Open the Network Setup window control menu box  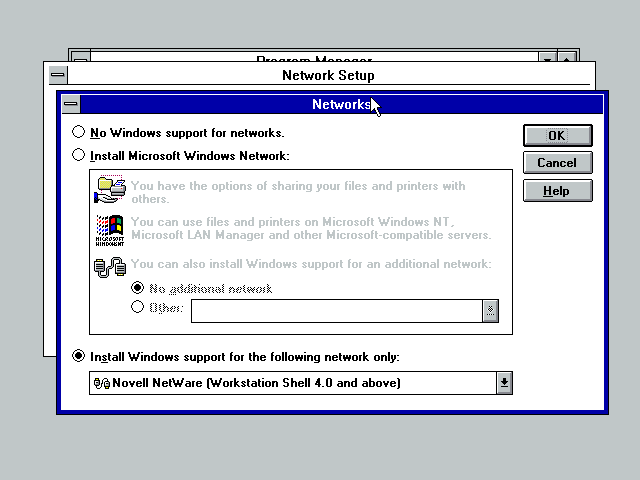coord(58,75)
